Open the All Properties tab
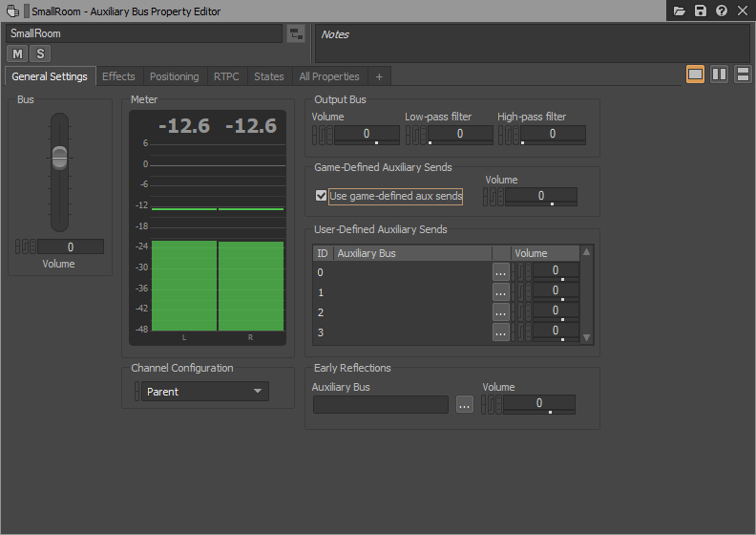The image size is (756, 535). [x=329, y=76]
